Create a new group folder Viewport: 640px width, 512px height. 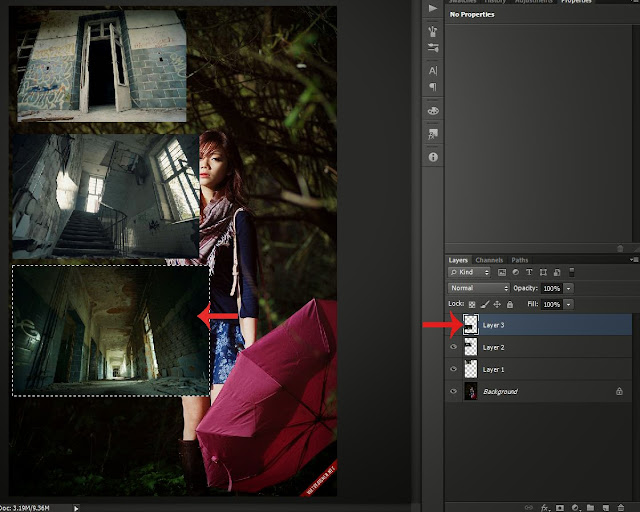click(591, 508)
